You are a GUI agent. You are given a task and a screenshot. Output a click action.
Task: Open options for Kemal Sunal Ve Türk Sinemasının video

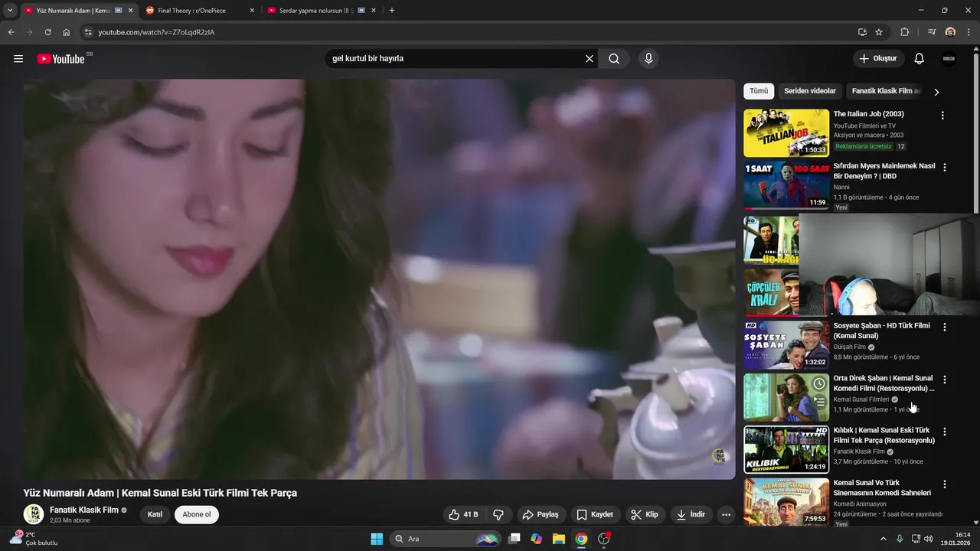click(x=944, y=484)
